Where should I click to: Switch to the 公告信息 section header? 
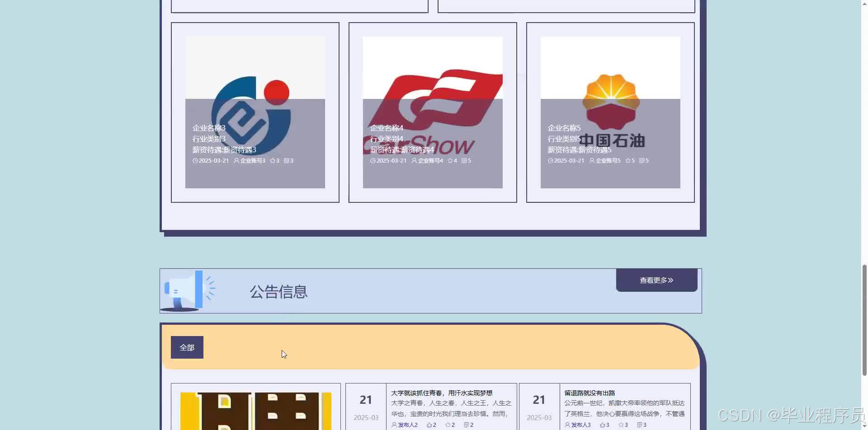(278, 292)
